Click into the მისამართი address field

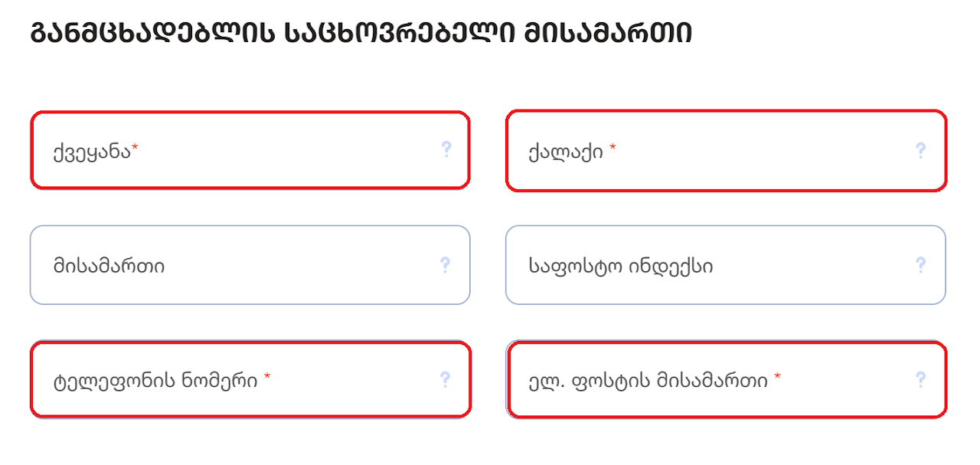click(250, 265)
